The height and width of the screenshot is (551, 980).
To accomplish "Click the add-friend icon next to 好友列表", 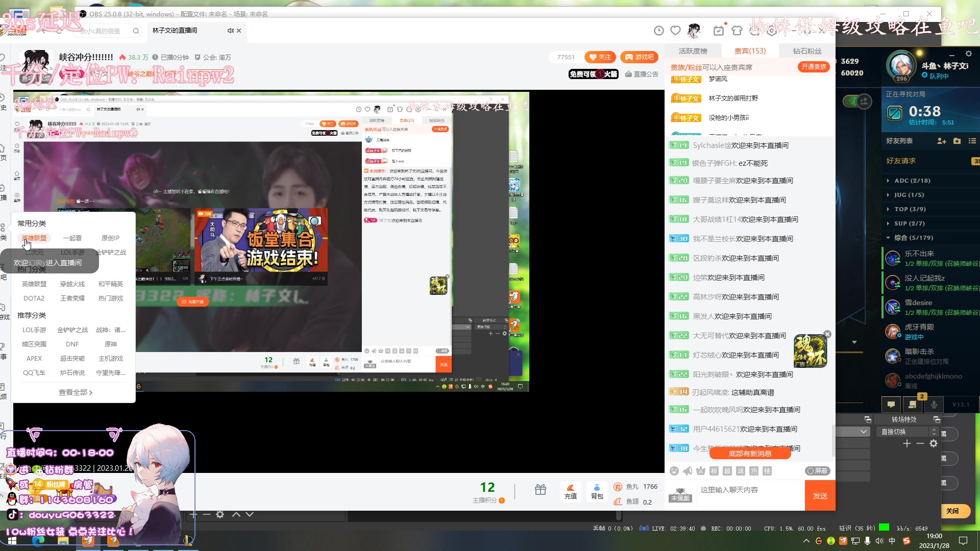I will click(x=941, y=141).
